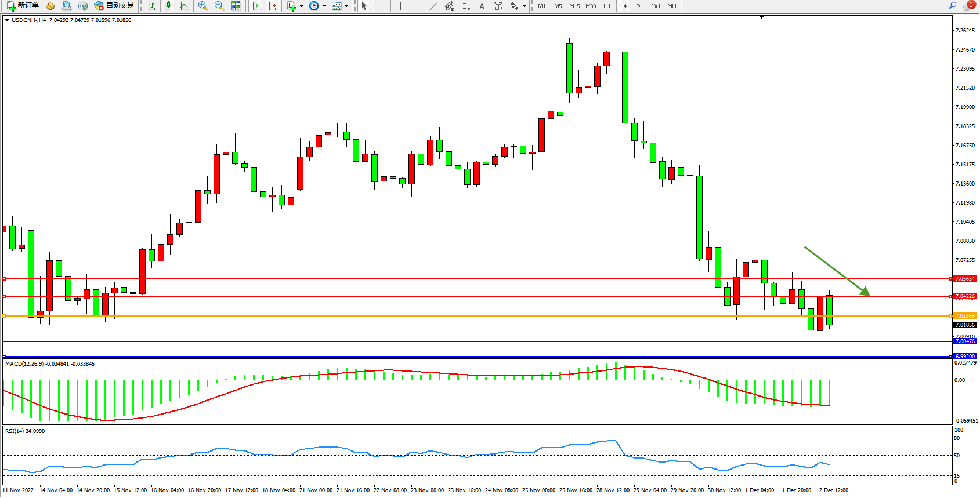Viewport: 980px width, 498px height.
Task: Open the indicators list dropdown arrow
Action: (x=301, y=6)
